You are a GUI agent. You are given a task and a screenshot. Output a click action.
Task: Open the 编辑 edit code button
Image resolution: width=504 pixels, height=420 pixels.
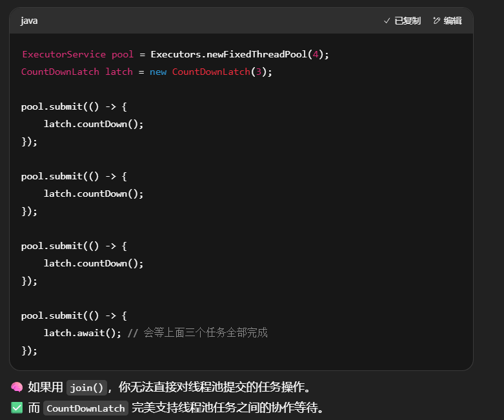447,21
